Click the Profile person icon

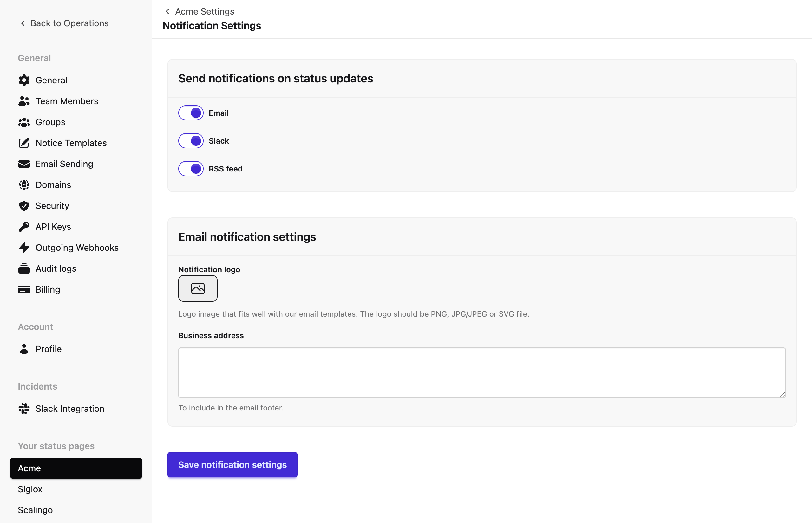tap(24, 349)
